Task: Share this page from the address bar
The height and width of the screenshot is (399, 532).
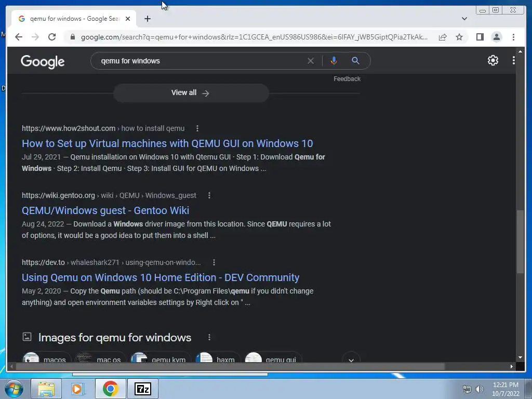Action: [x=443, y=37]
